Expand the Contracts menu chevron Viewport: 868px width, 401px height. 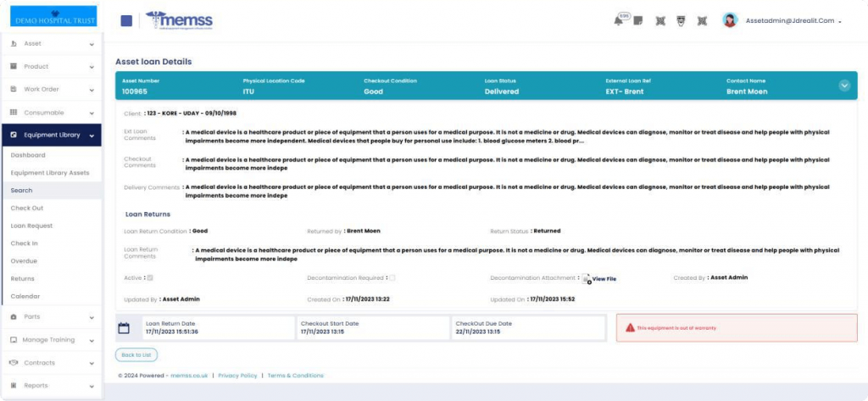click(x=92, y=364)
